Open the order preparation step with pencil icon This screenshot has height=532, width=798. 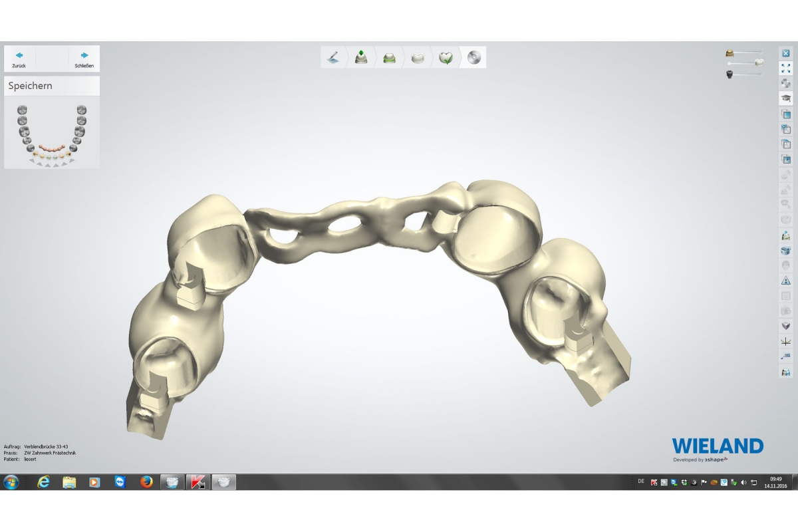[x=334, y=57]
